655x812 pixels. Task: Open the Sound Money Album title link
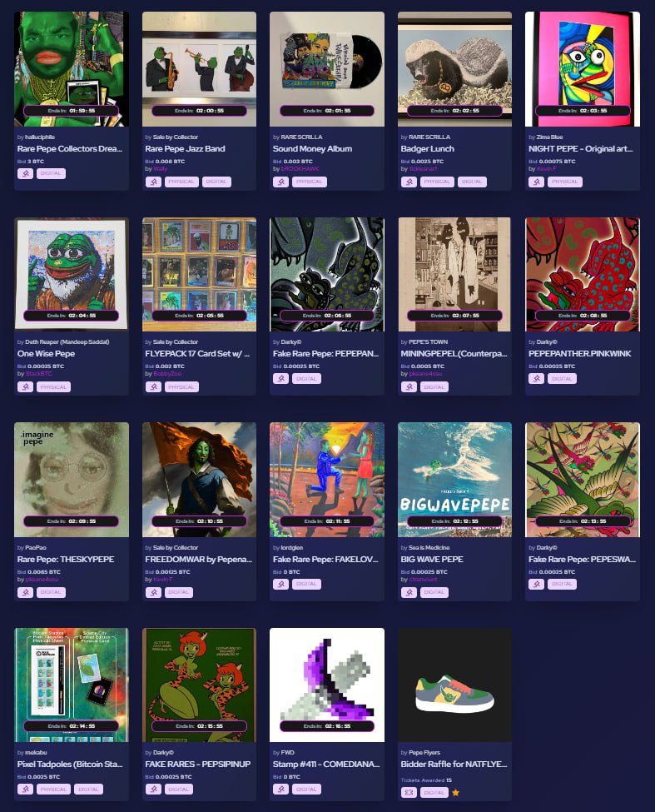312,148
